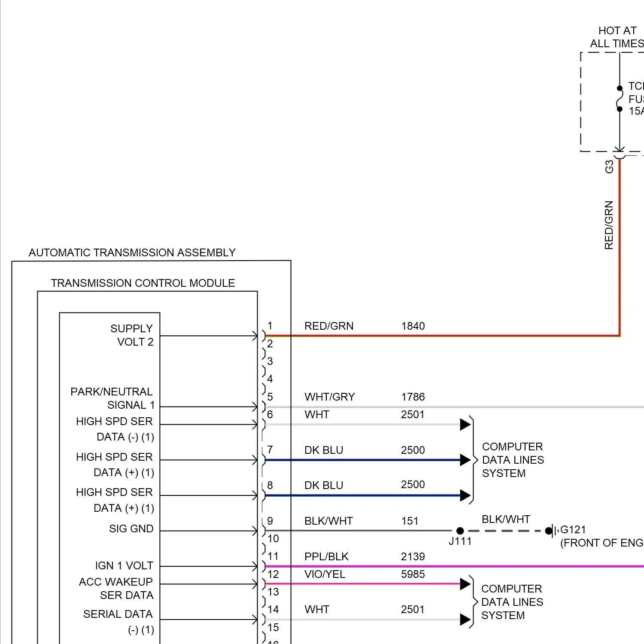
Task: Click connector pin number 13
Action: click(x=273, y=592)
